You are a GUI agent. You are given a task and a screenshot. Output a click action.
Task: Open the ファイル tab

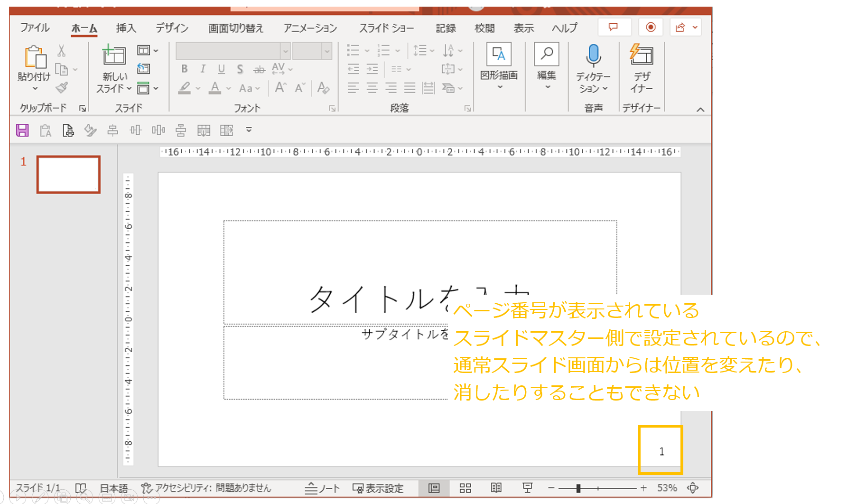35,28
